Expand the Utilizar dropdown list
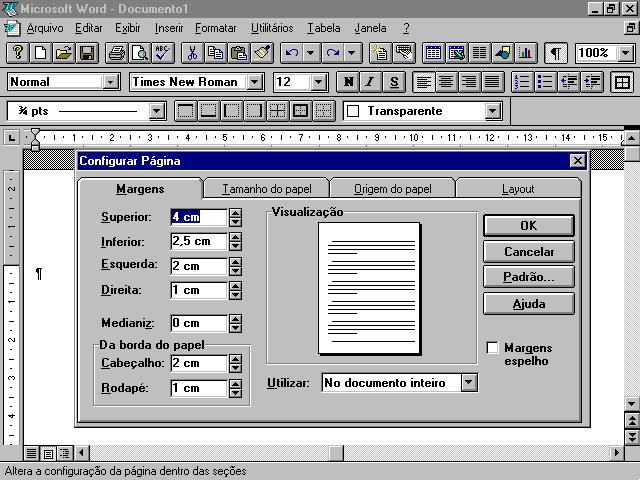Image resolution: width=640 pixels, height=480 pixels. tap(469, 383)
